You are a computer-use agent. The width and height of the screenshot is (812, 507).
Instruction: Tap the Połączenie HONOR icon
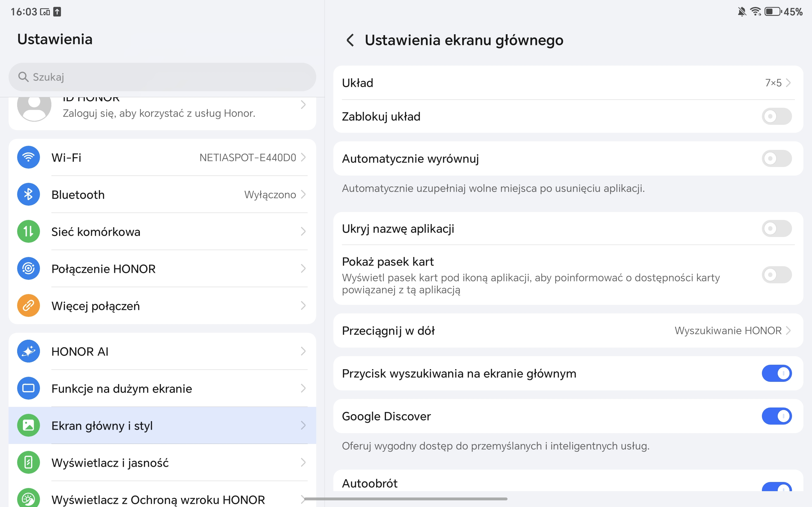coord(29,269)
